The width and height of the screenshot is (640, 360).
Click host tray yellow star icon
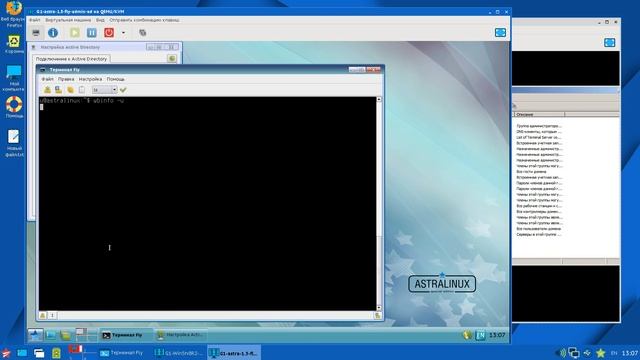600,353
